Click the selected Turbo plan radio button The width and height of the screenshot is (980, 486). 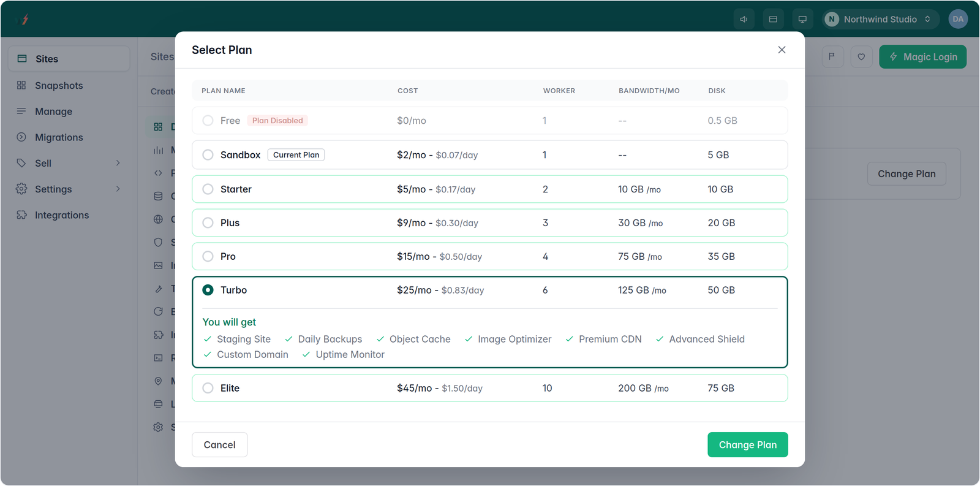[x=208, y=290]
